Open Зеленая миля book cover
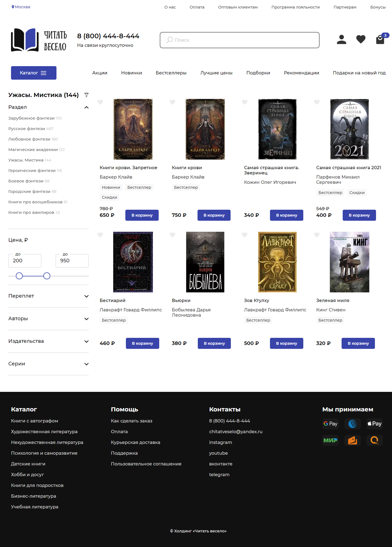 350,262
